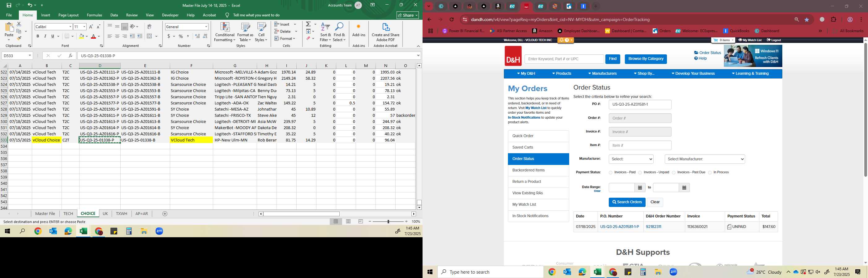Reload the Chrome page
The image size is (868, 278).
[452, 19]
